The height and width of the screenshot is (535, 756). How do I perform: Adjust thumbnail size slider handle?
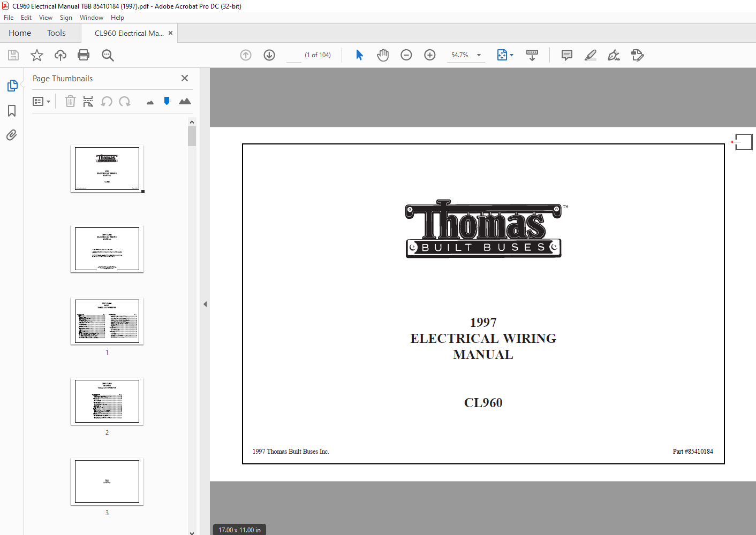(x=167, y=101)
